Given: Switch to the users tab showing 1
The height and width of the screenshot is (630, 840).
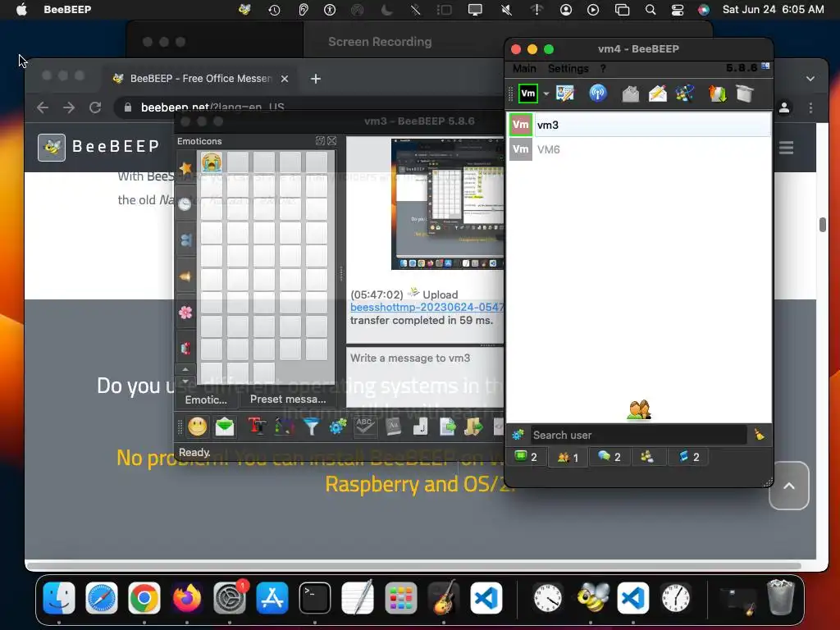Looking at the screenshot, I should click(568, 457).
